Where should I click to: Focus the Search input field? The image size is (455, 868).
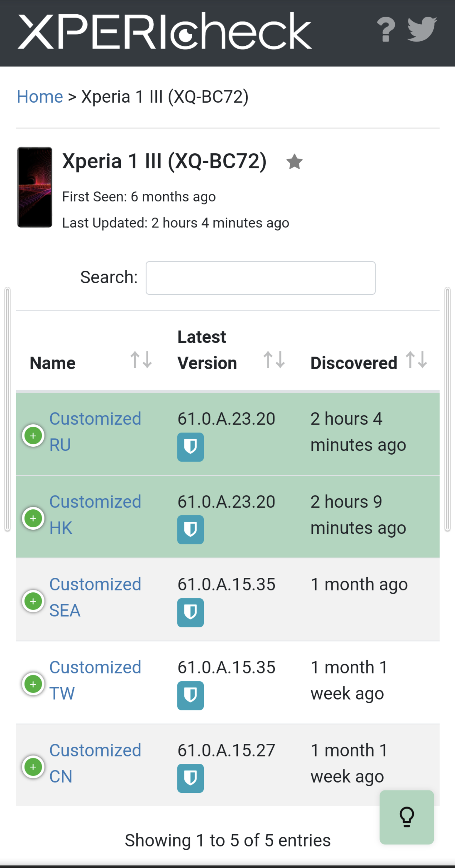pos(260,278)
